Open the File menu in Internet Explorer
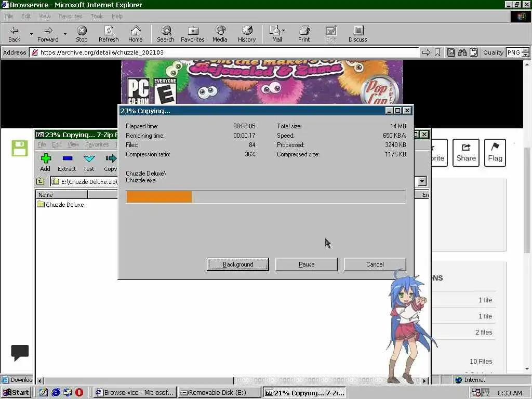The height and width of the screenshot is (399, 532). click(x=9, y=16)
